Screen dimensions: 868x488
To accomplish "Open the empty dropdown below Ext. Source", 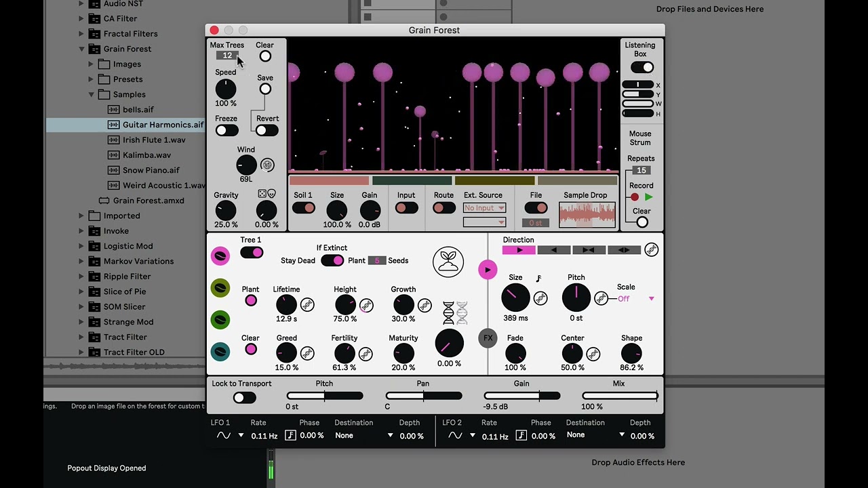I will (x=484, y=222).
